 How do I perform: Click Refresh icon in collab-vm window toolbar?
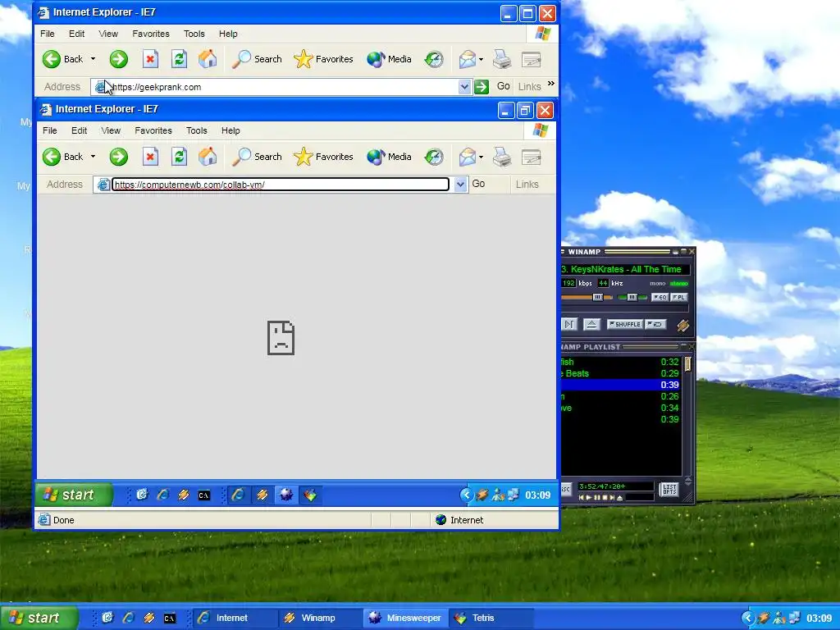(x=179, y=157)
